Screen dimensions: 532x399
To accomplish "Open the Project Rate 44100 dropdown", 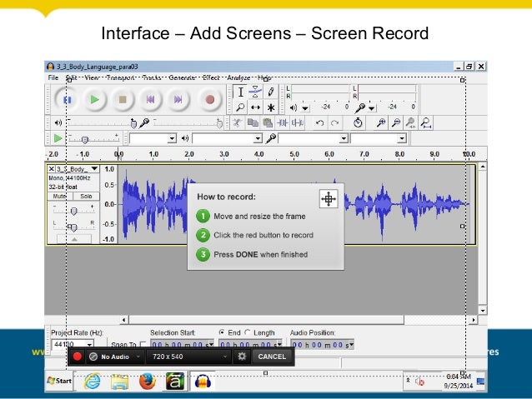I will point(89,344).
